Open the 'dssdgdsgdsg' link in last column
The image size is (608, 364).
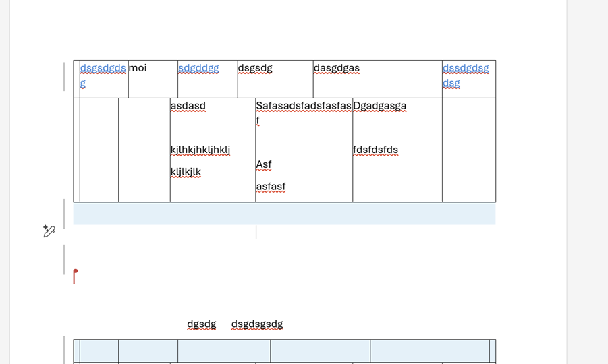466,75
